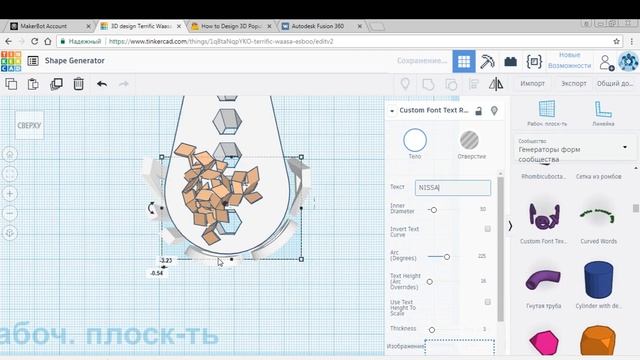Viewport: 640px width, 360px height.
Task: Click the Tinkercad logo
Action: click(11, 61)
